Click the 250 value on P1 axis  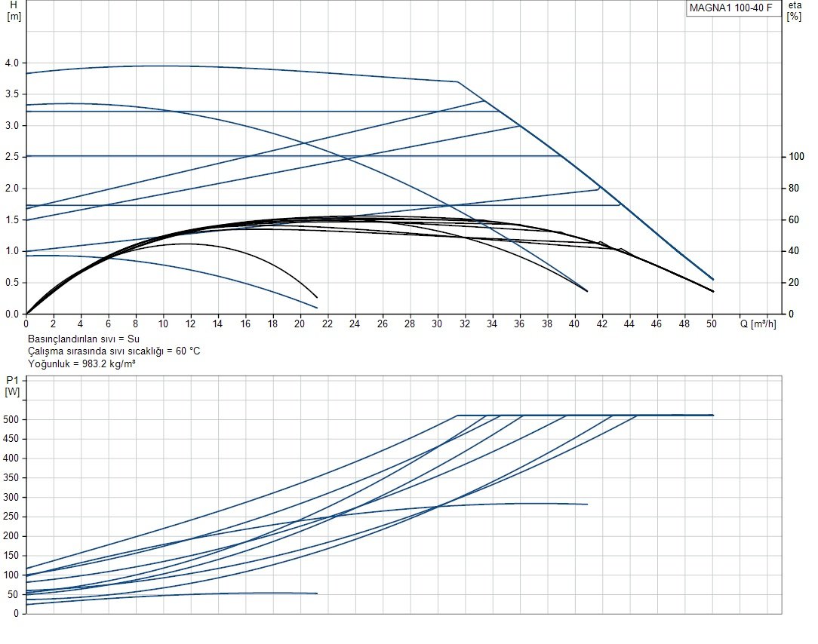pos(11,517)
